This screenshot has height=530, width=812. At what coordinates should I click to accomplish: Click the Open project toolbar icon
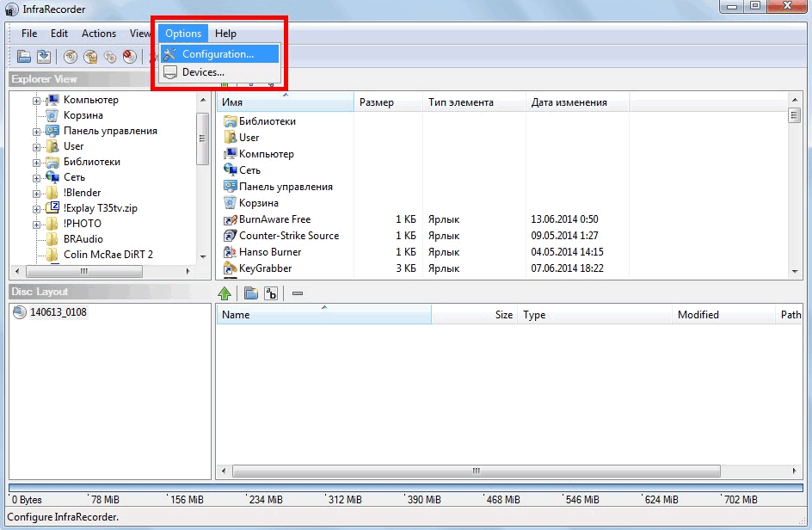(x=24, y=56)
